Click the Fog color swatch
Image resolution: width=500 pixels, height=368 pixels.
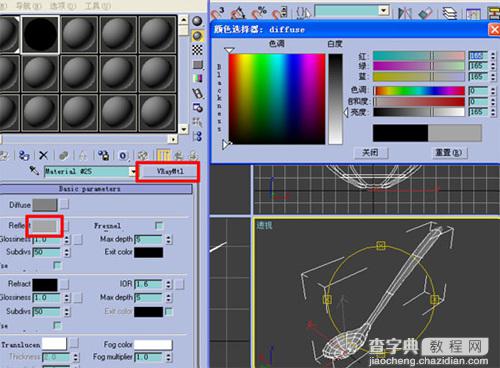[153, 345]
